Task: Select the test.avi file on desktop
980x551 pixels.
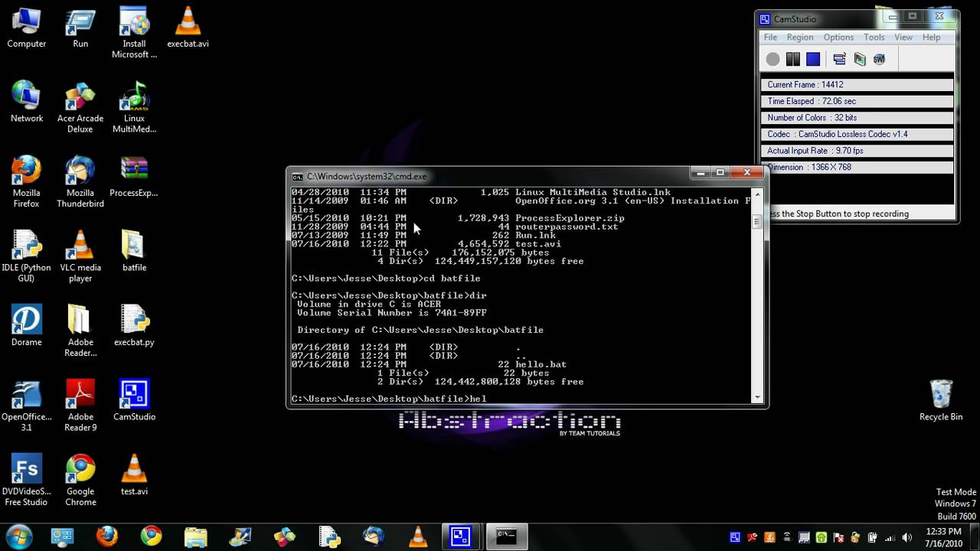Action: (x=134, y=474)
